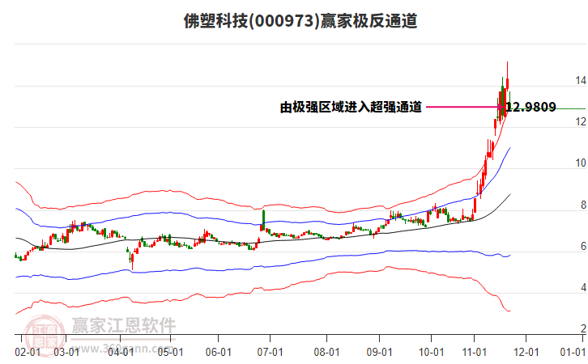Click the x-axis date 04-01
The height and width of the screenshot is (364, 588).
tap(121, 353)
